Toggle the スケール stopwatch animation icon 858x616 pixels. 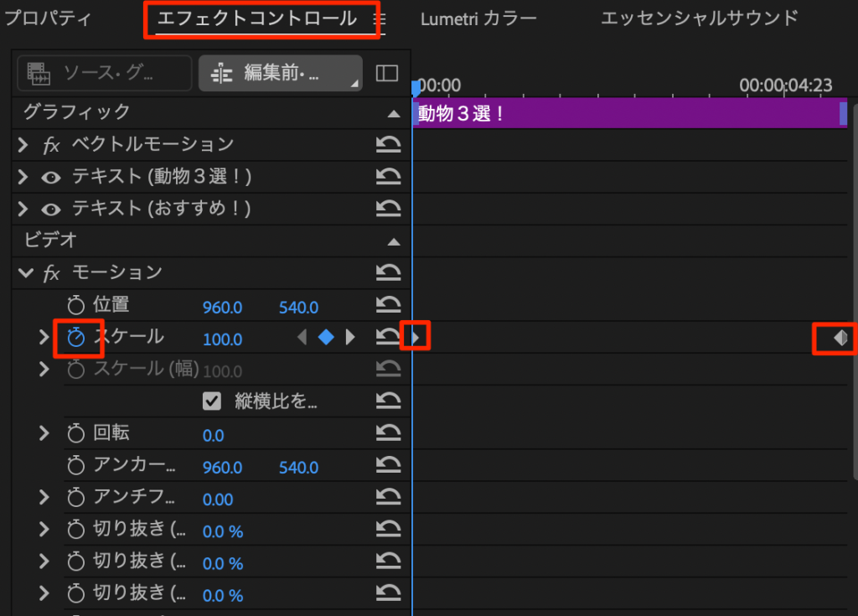pyautogui.click(x=76, y=338)
